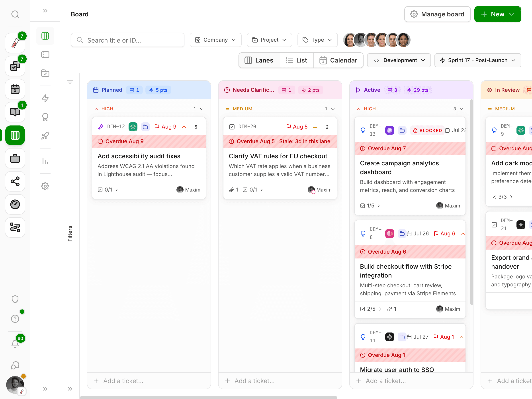Viewport: 532px width, 399px height.
Task: Open the Sprint 17 - Post-Launch dropdown
Action: pos(478,60)
